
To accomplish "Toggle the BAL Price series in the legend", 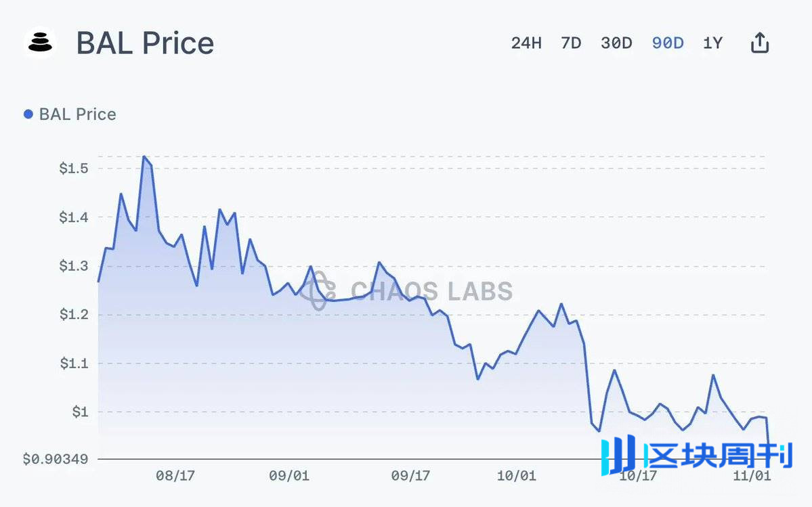I will (x=70, y=114).
